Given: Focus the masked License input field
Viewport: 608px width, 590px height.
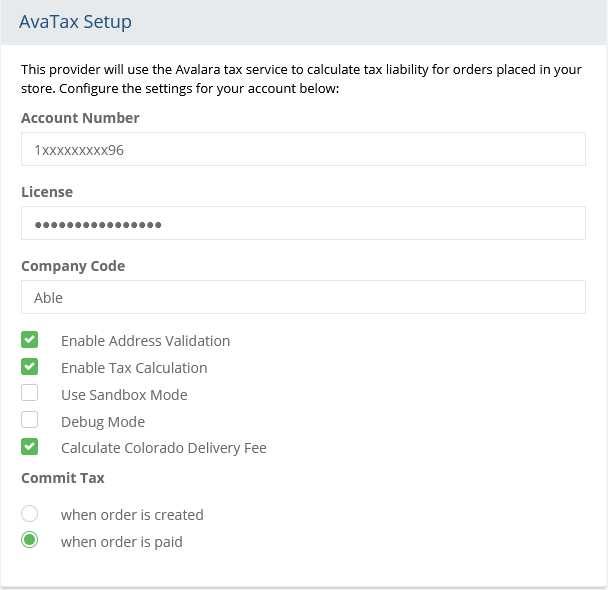Looking at the screenshot, I should (x=303, y=224).
